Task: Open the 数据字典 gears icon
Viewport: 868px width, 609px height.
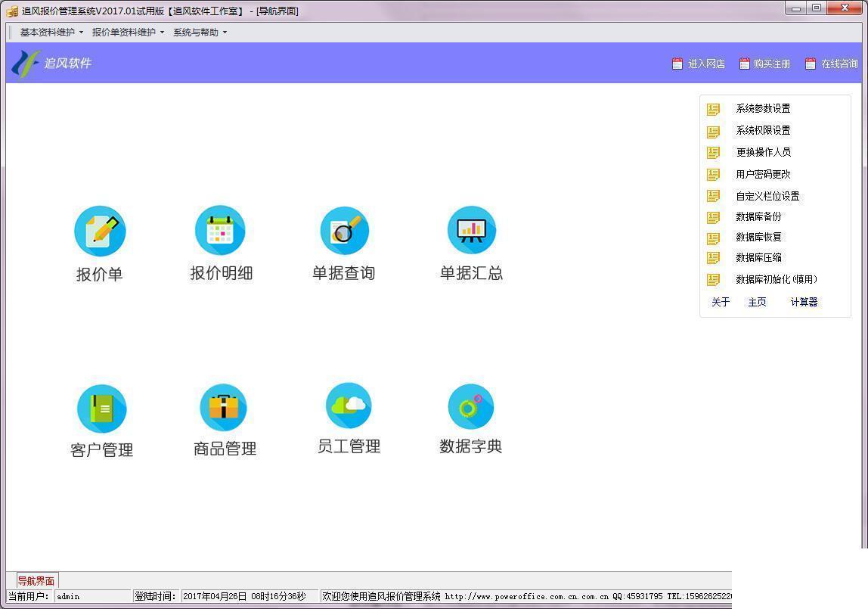Action: click(470, 406)
